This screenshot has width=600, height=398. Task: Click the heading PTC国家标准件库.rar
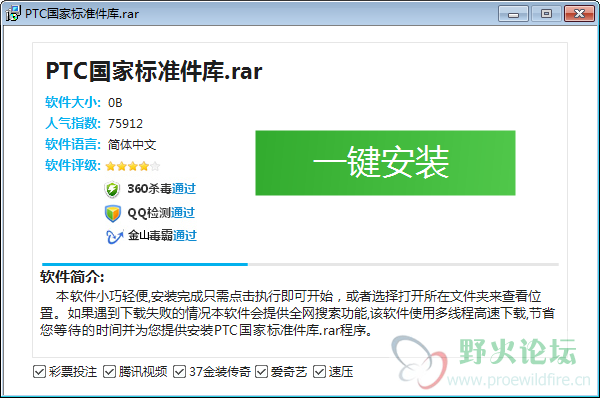[x=154, y=71]
